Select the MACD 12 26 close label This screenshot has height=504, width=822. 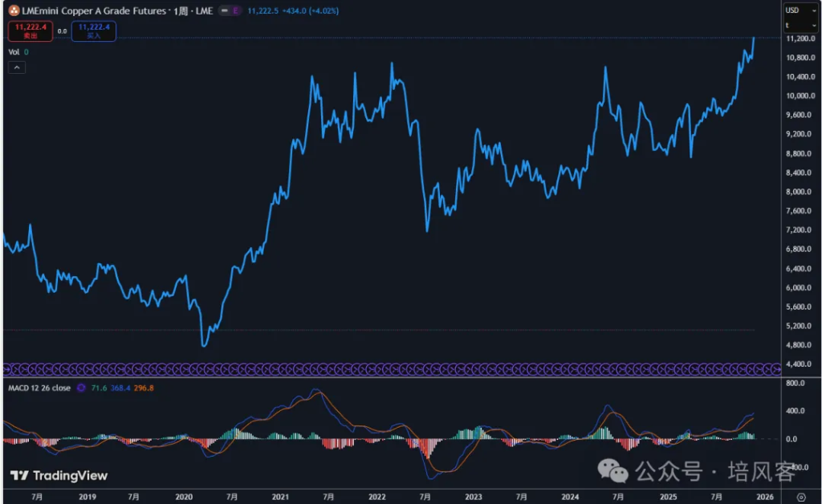tap(39, 388)
